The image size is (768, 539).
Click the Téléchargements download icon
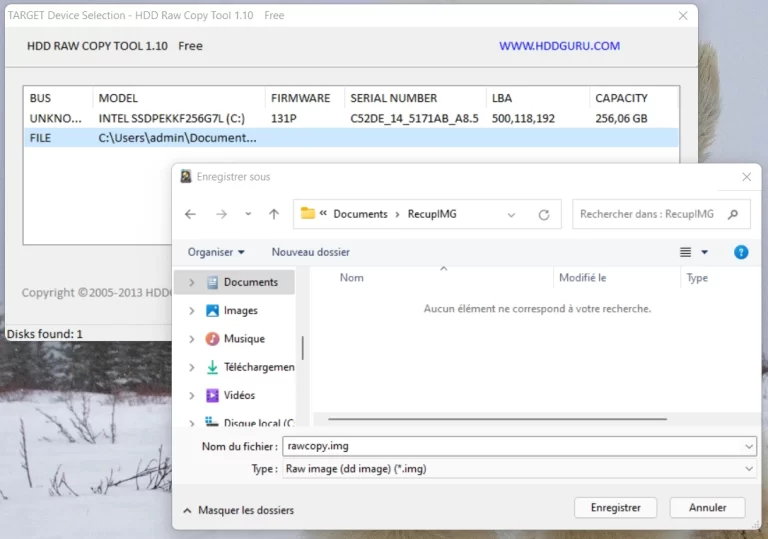click(212, 367)
